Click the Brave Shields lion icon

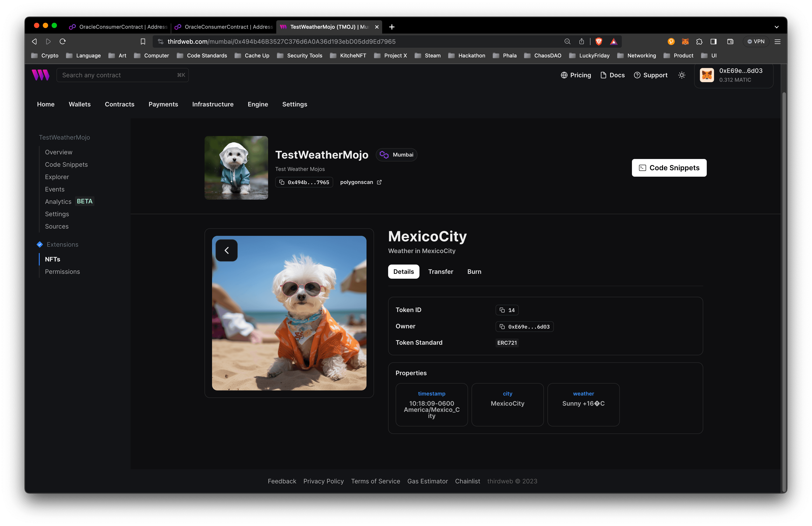[x=598, y=41]
